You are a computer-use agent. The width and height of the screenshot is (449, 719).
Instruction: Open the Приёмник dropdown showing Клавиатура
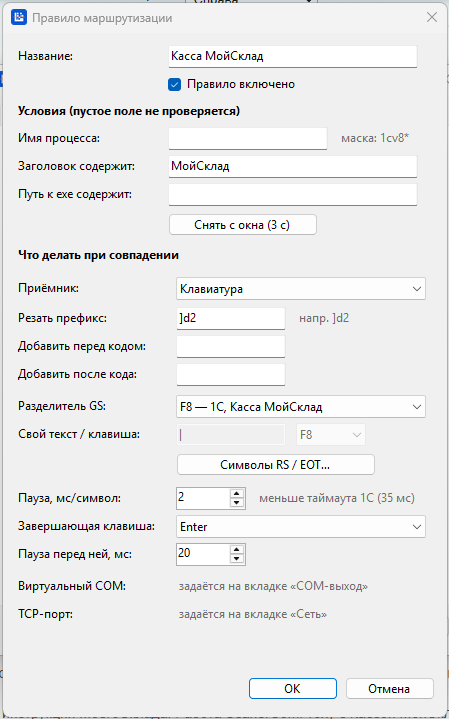(x=301, y=289)
